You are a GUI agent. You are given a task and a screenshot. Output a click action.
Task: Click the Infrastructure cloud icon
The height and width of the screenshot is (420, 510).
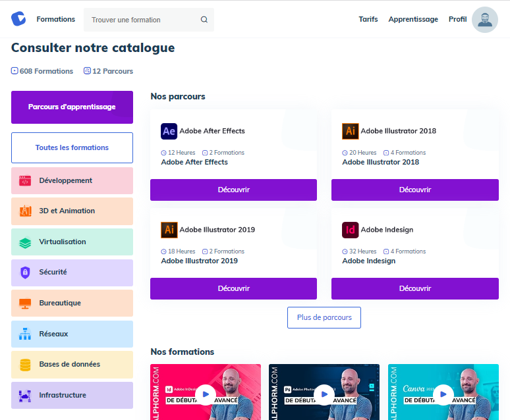25,396
